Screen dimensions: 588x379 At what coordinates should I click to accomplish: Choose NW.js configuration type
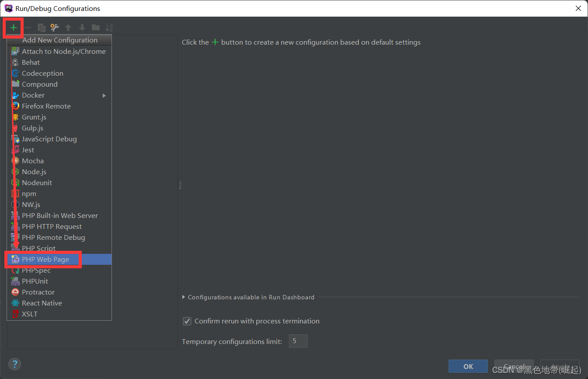pos(59,204)
